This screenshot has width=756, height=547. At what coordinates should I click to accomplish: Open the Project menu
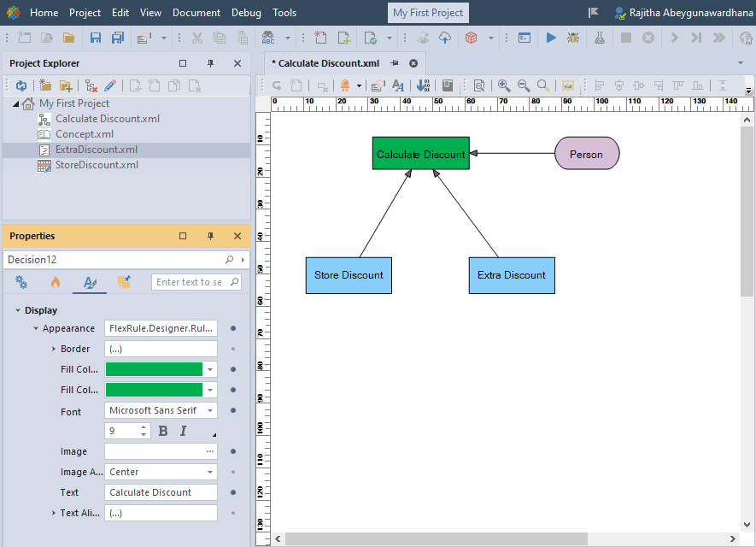(85, 13)
